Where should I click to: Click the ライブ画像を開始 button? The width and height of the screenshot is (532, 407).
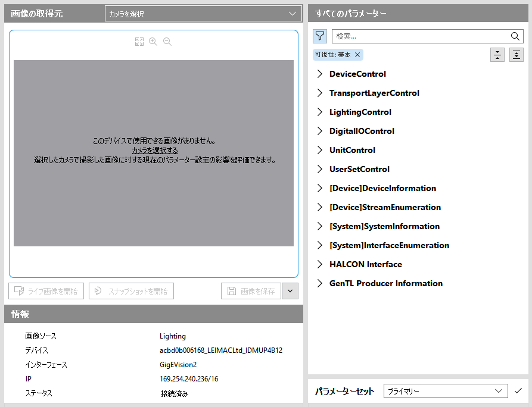46,291
